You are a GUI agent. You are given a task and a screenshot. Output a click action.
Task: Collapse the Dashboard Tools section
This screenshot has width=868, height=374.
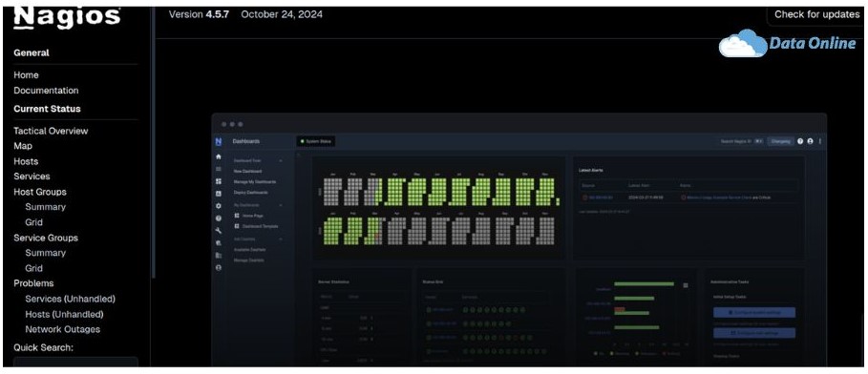(x=281, y=160)
